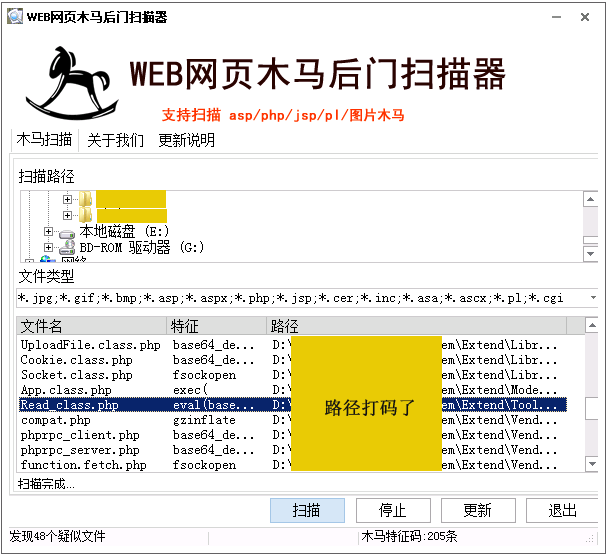The width and height of the screenshot is (610, 557).
Task: Click the exec( feature cell
Action: click(190, 390)
